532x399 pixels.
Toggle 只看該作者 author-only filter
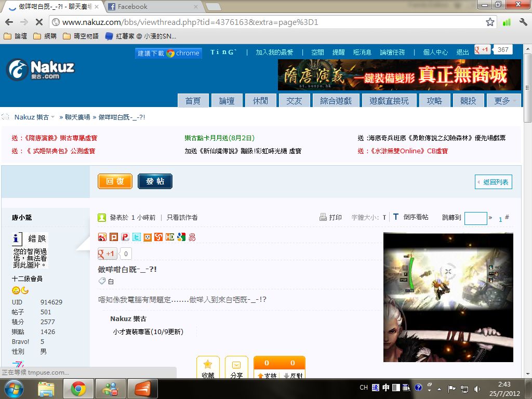point(182,218)
